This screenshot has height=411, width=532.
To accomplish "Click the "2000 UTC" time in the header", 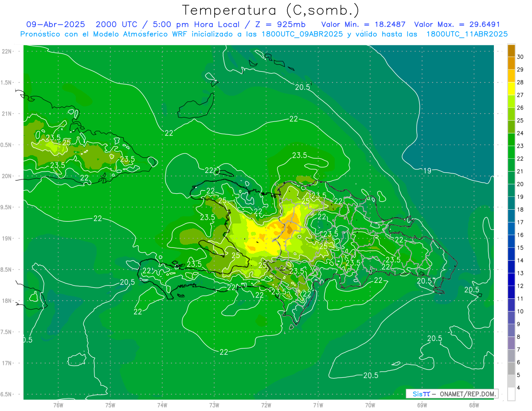I will tap(116, 24).
